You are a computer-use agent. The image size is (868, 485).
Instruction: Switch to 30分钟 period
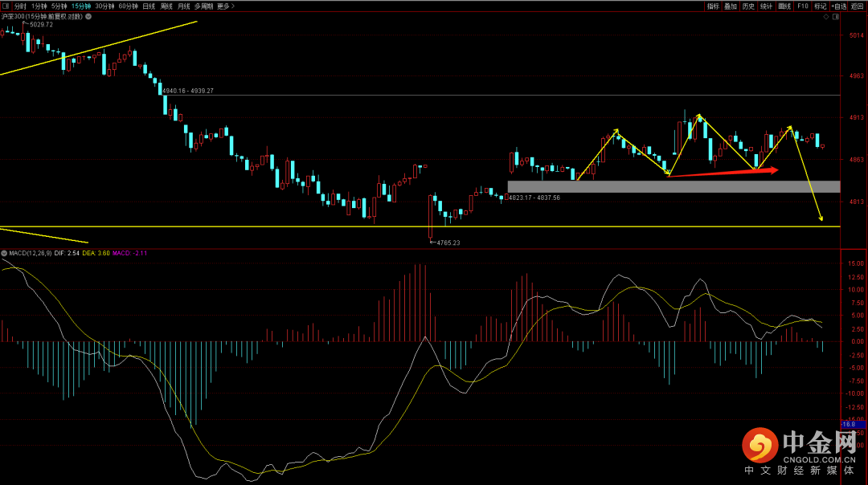104,6
